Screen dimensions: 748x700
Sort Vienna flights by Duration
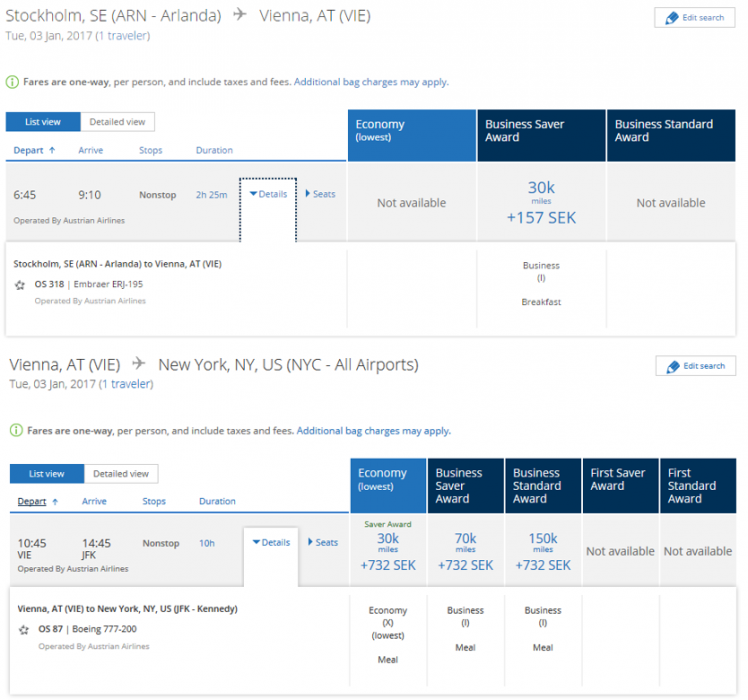click(218, 501)
